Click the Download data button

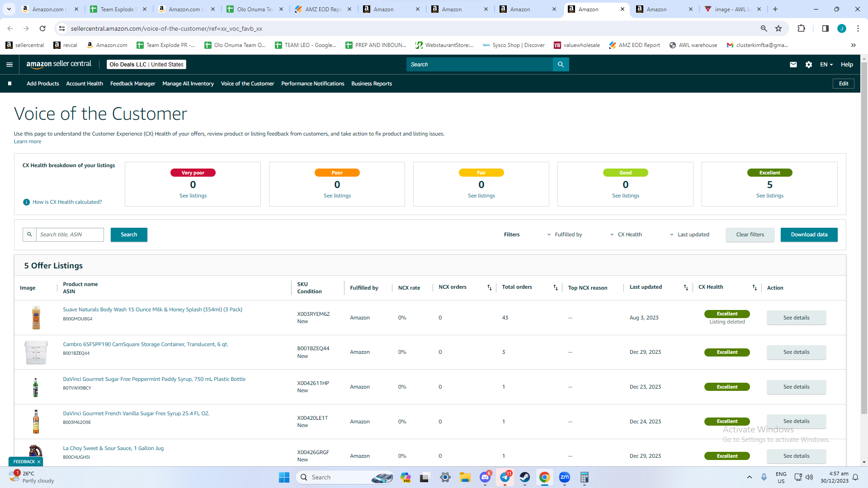(809, 235)
